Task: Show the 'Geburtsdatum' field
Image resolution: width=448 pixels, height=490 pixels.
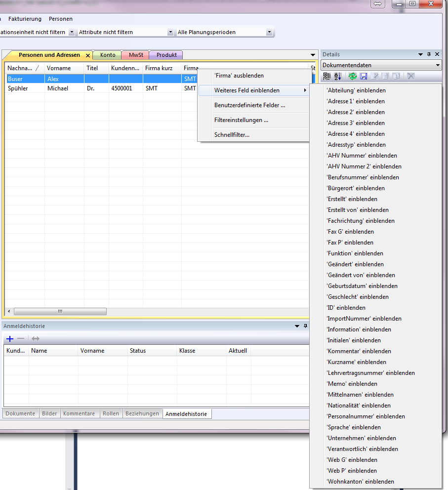Action: coord(362,286)
